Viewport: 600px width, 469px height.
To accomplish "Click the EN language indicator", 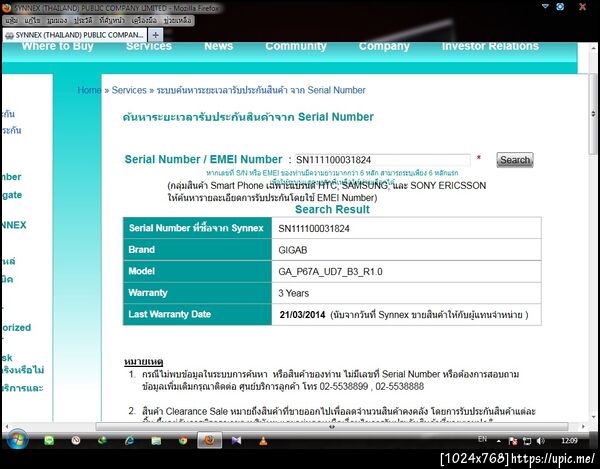I will pyautogui.click(x=482, y=439).
